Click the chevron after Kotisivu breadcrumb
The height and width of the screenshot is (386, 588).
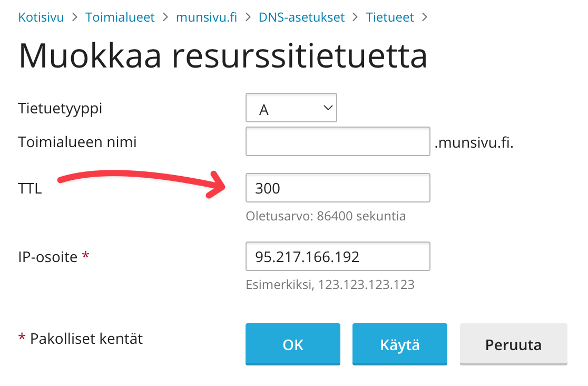(x=75, y=17)
